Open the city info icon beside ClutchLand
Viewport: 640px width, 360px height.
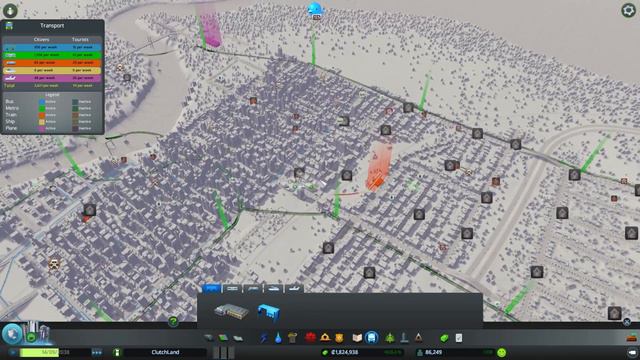pyautogui.click(x=117, y=352)
